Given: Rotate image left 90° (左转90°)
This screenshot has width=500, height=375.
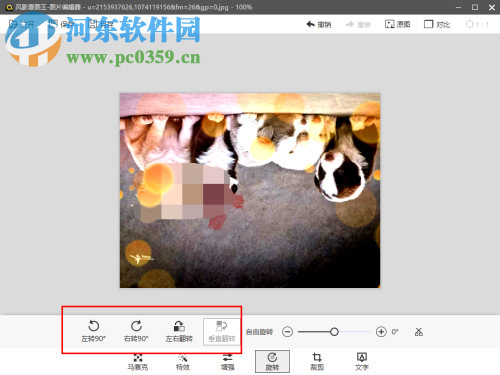Looking at the screenshot, I should (94, 331).
